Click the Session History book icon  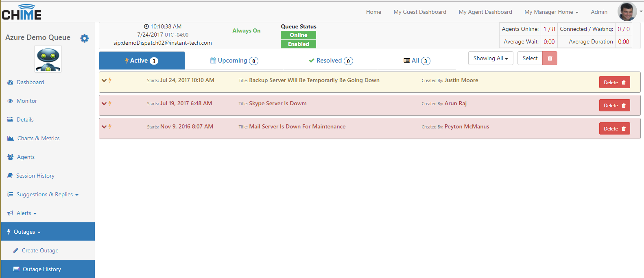[10, 176]
